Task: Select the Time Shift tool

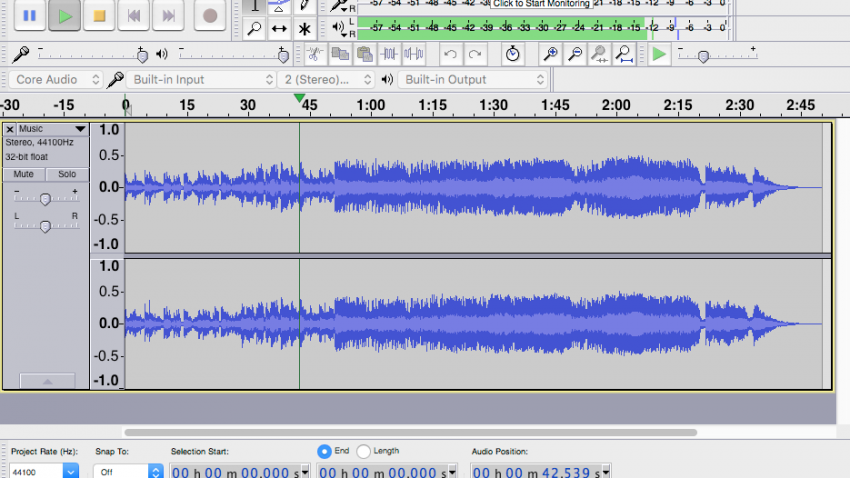Action: click(x=279, y=29)
